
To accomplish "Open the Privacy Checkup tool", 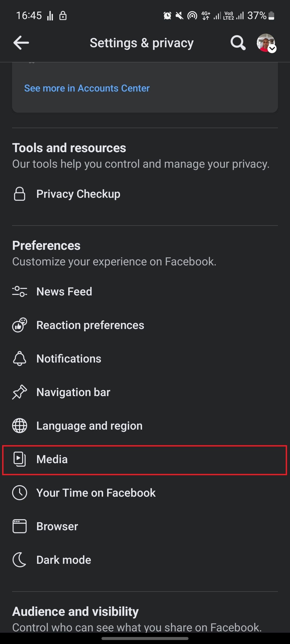I will point(78,194).
